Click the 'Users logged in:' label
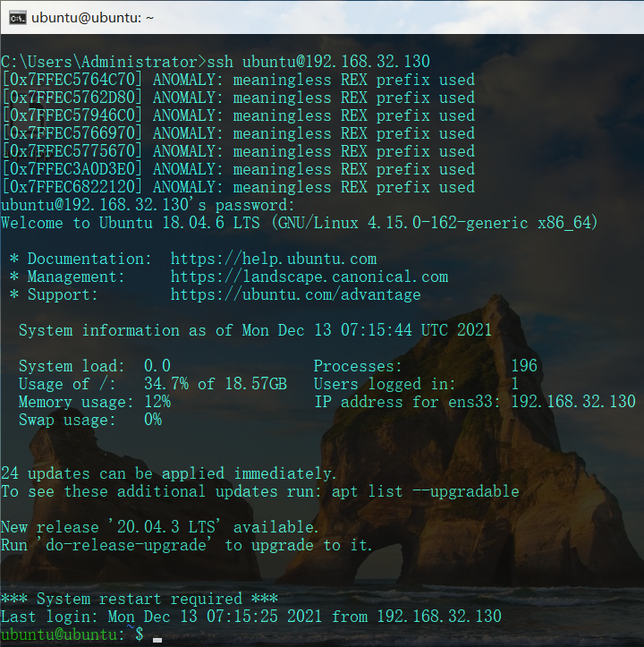644x647 pixels. (385, 384)
